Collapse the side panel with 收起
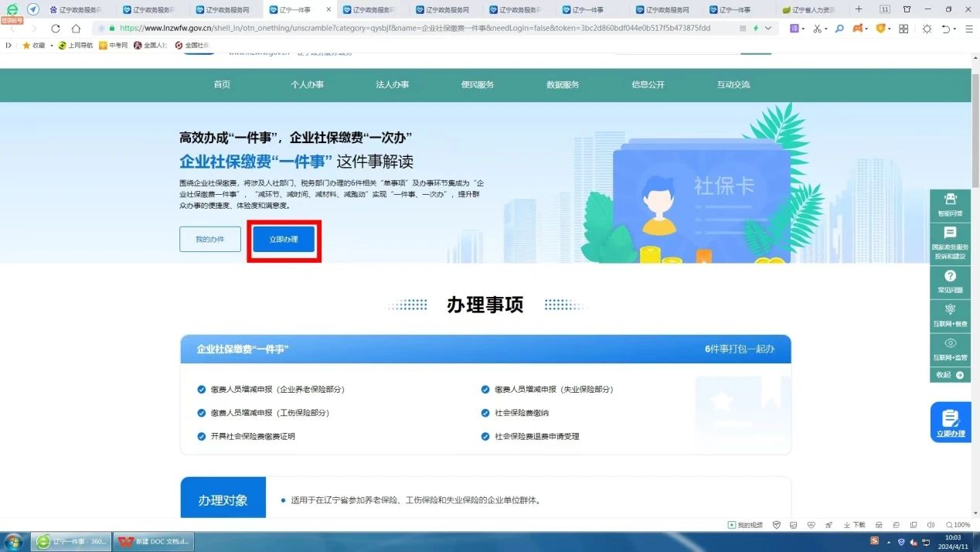980x552 pixels. tap(950, 375)
